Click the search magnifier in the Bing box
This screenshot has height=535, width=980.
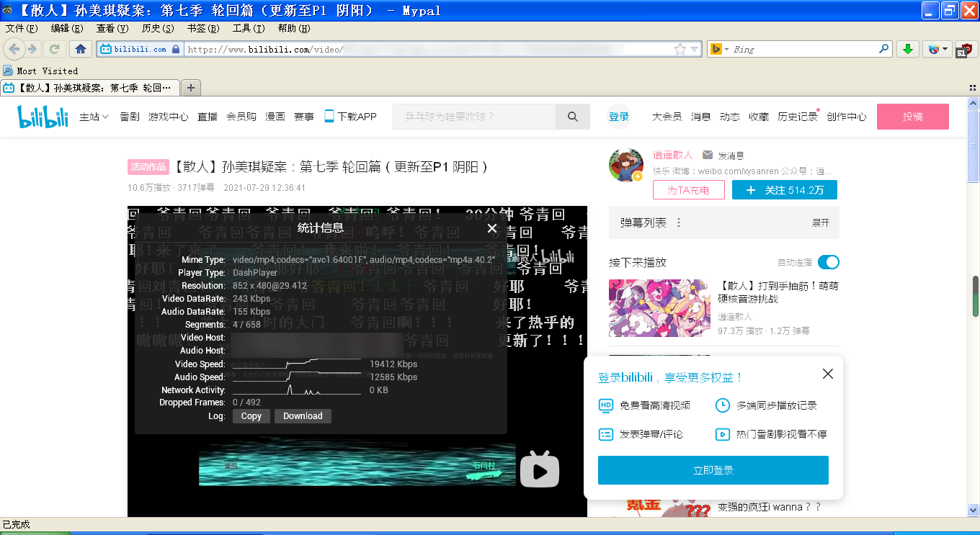tap(883, 49)
